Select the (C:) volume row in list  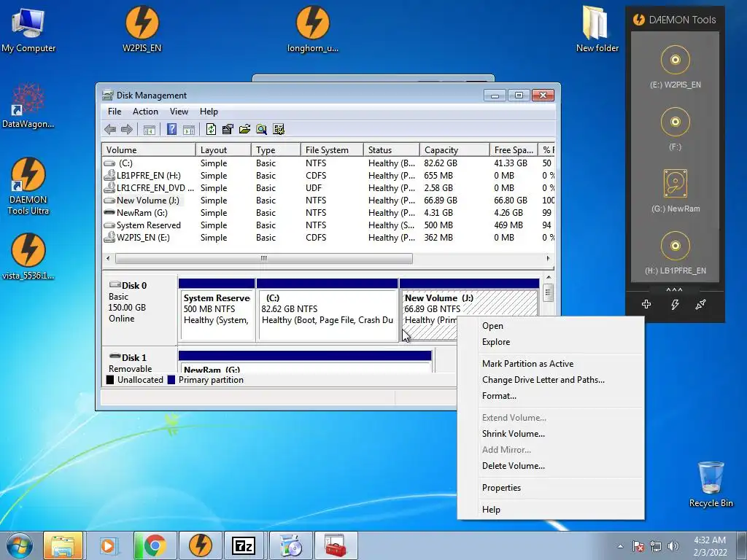[329, 163]
